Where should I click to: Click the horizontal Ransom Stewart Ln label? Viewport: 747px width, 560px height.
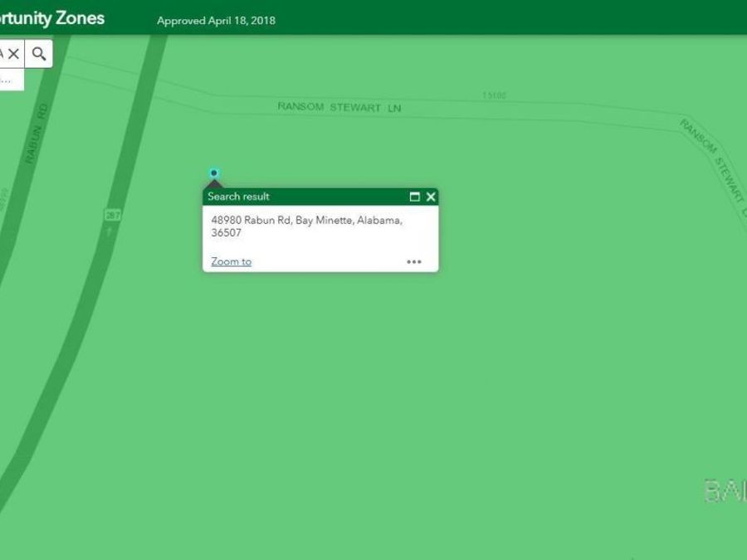coord(339,108)
